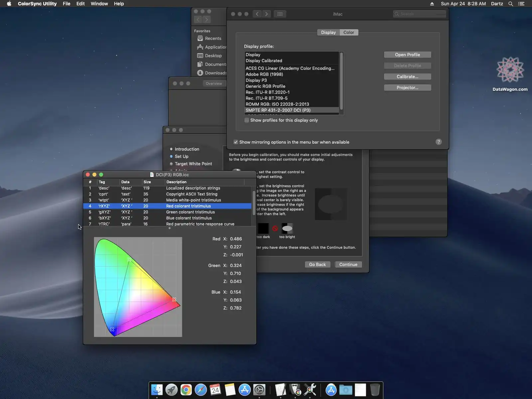Open the Trash in the Dock
This screenshot has height=399, width=532.
[x=375, y=390]
